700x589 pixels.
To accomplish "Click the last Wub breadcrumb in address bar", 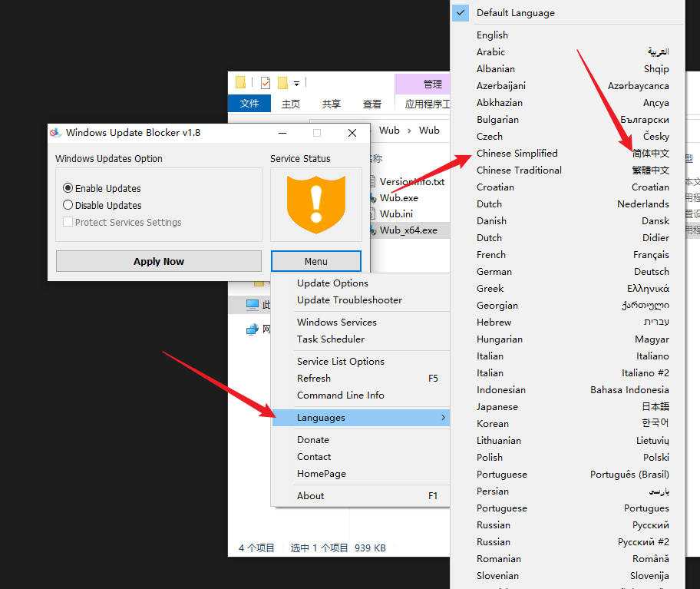I will [429, 131].
